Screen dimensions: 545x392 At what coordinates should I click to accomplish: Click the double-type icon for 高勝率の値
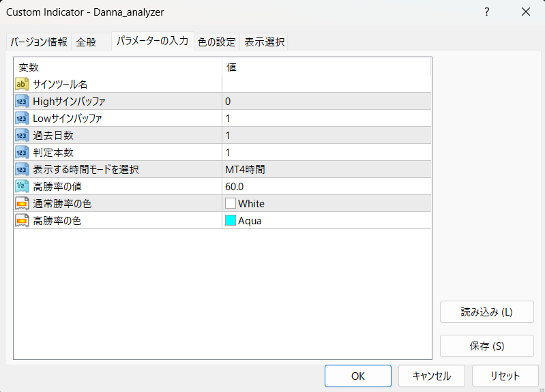pyautogui.click(x=22, y=186)
